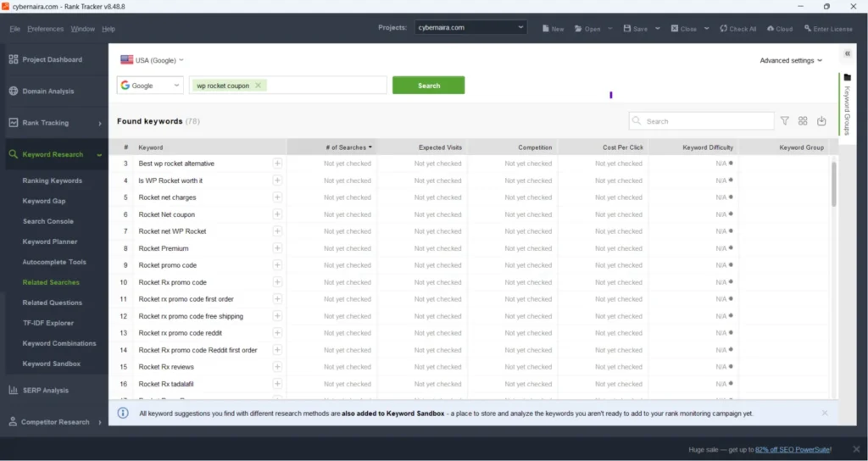The height and width of the screenshot is (461, 868).
Task: Click New project toolbar button
Action: [x=553, y=29]
